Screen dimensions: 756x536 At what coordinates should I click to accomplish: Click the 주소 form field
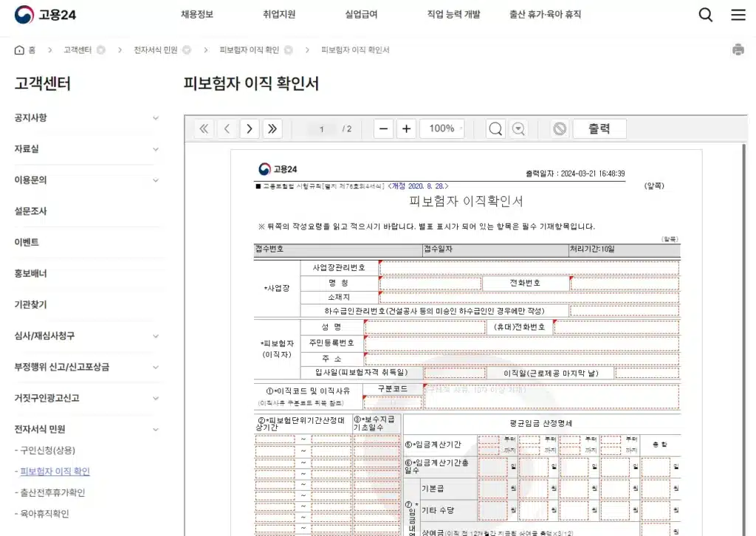[522, 359]
